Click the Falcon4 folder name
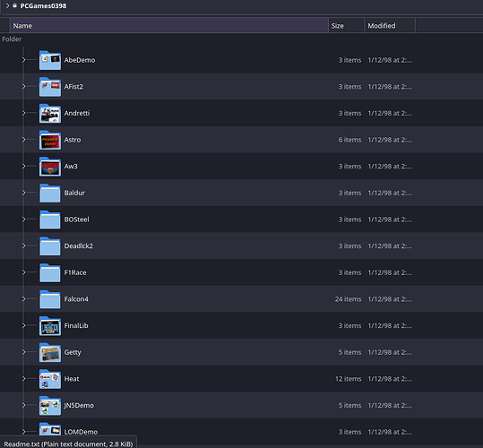Screen dimensions: 483x448 [76, 299]
